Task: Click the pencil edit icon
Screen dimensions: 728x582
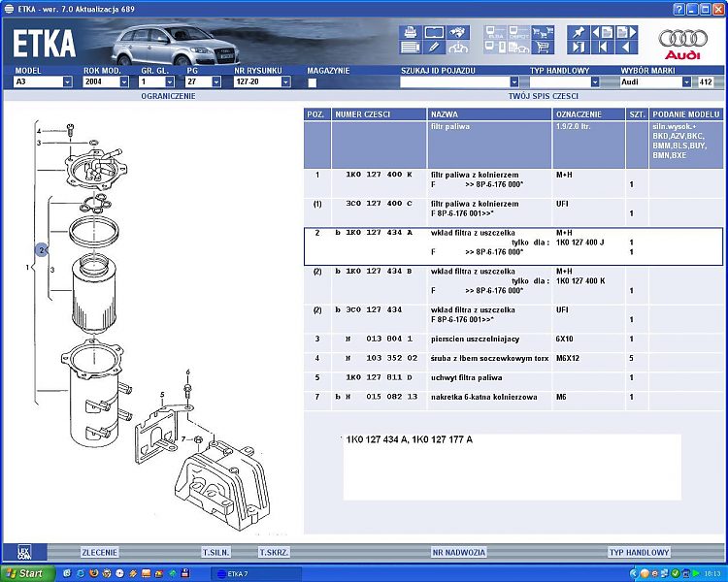Action: (434, 48)
